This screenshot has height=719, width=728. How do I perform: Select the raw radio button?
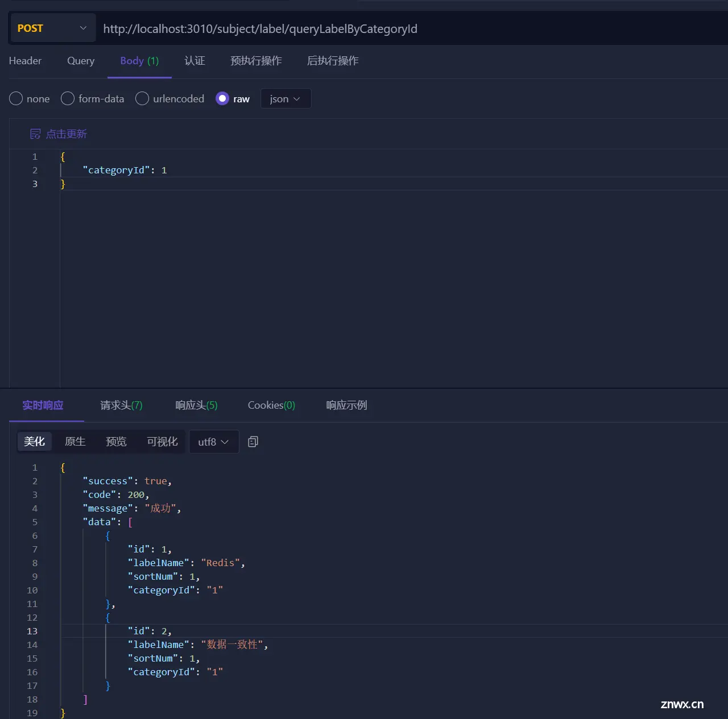(222, 99)
